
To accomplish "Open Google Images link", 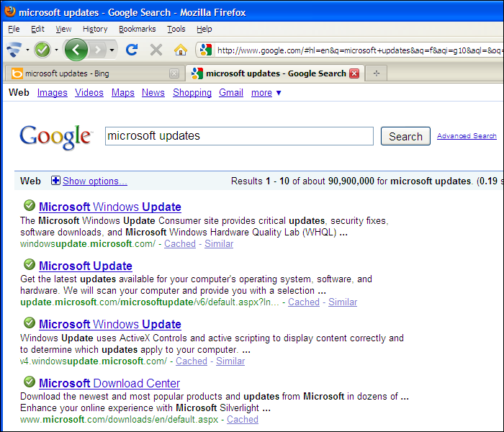I will coord(52,93).
